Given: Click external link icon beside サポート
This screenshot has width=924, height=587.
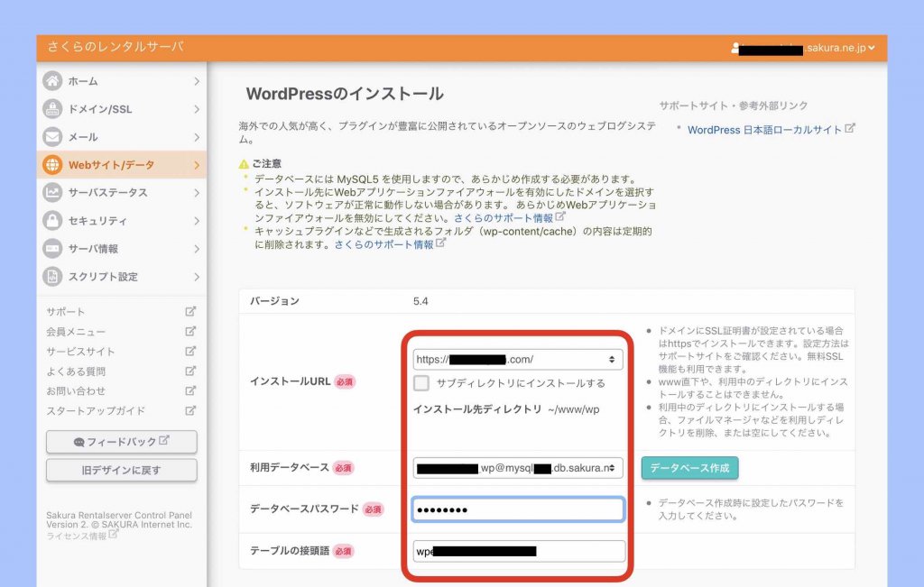Looking at the screenshot, I should (x=190, y=311).
